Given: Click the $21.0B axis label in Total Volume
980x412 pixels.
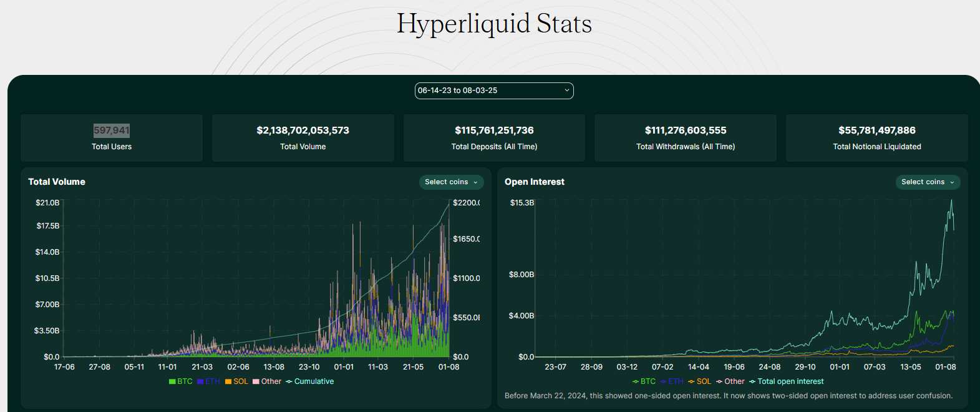Looking at the screenshot, I should coord(47,203).
